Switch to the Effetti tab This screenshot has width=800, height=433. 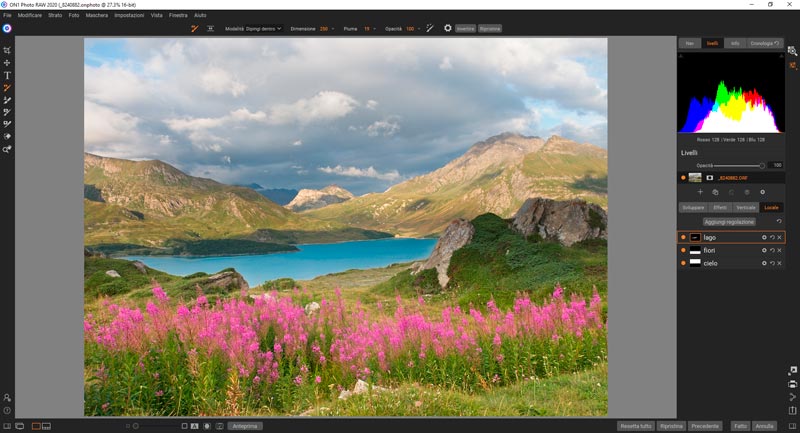(x=720, y=208)
